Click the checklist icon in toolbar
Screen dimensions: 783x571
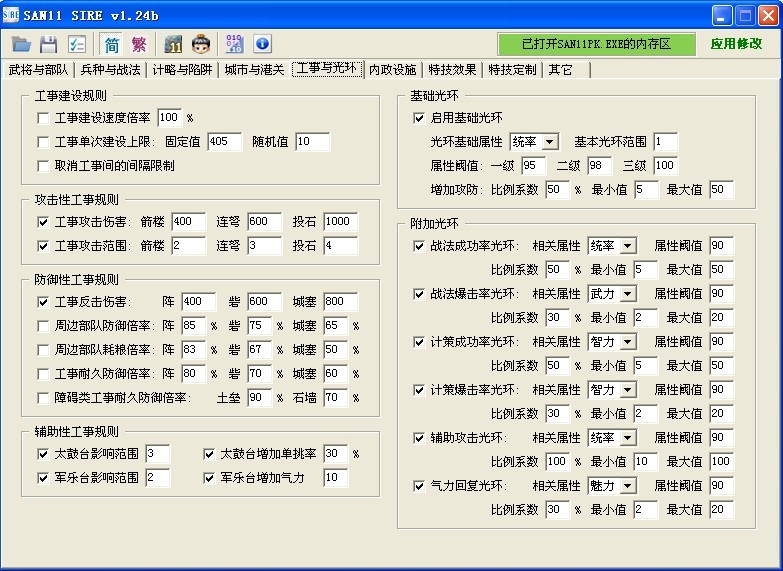[x=76, y=44]
